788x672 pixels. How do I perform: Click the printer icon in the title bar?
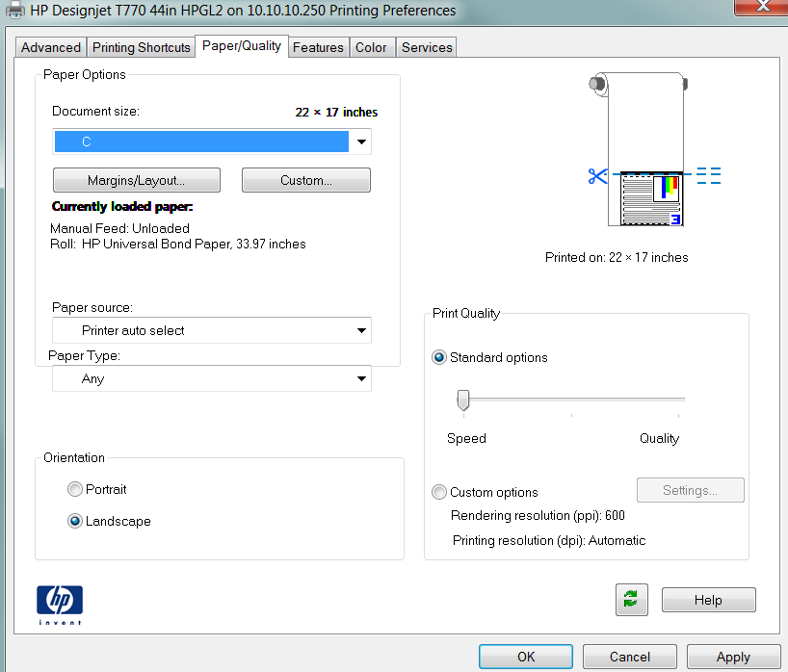click(x=15, y=10)
